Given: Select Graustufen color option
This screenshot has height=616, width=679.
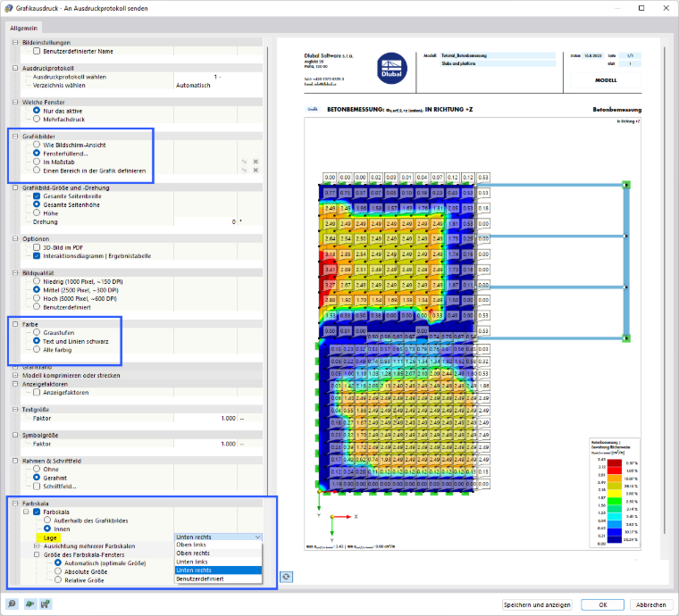Looking at the screenshot, I should (x=37, y=332).
